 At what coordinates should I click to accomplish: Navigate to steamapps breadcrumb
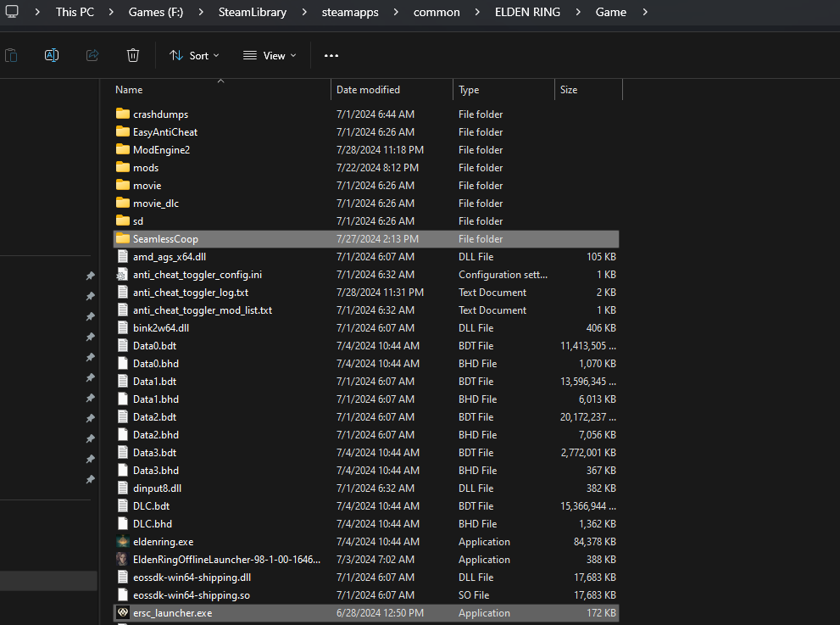350,12
